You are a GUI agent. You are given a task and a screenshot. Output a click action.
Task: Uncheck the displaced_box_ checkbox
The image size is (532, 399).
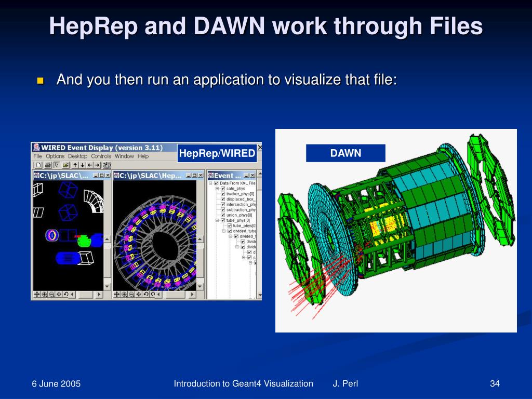(223, 199)
